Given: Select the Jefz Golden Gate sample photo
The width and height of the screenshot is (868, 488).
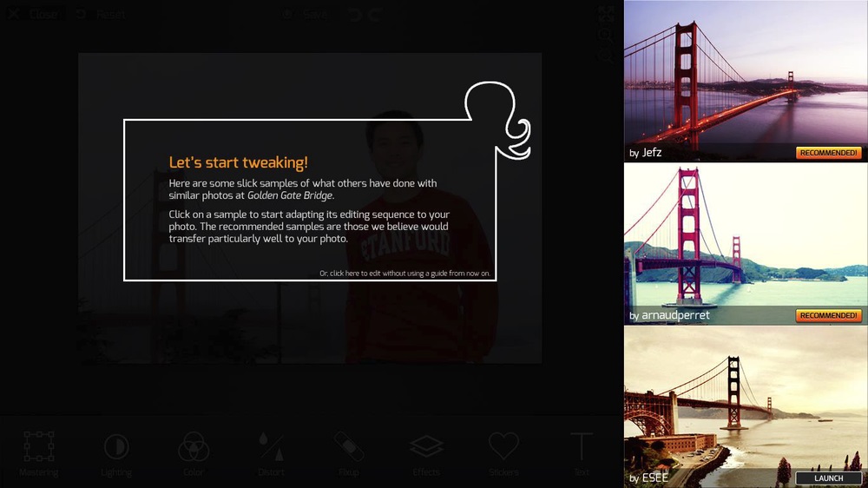Looking at the screenshot, I should [746, 81].
